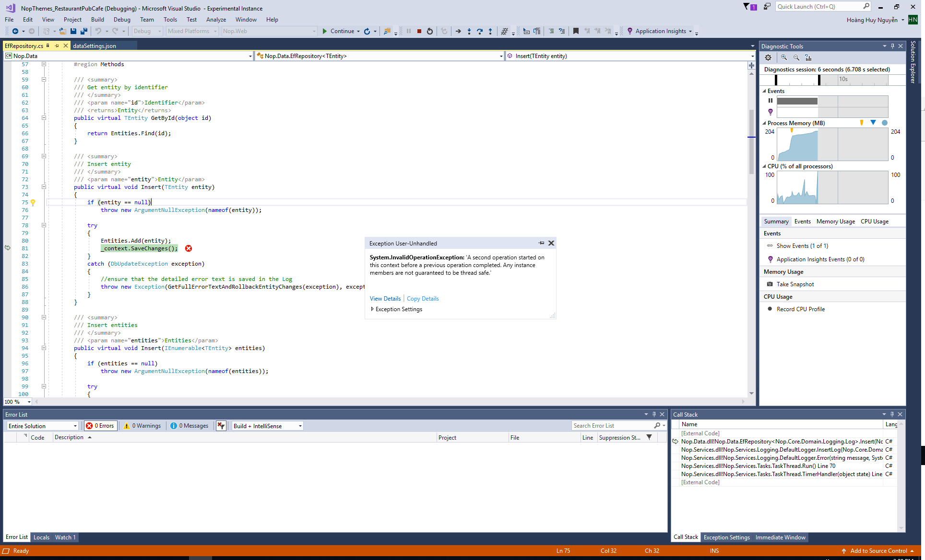Collapse the Process Memory (MB) graph

point(764,123)
